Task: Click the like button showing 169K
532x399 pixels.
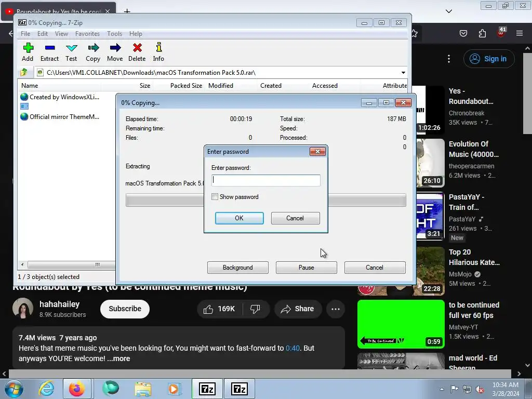Action: (x=220, y=309)
